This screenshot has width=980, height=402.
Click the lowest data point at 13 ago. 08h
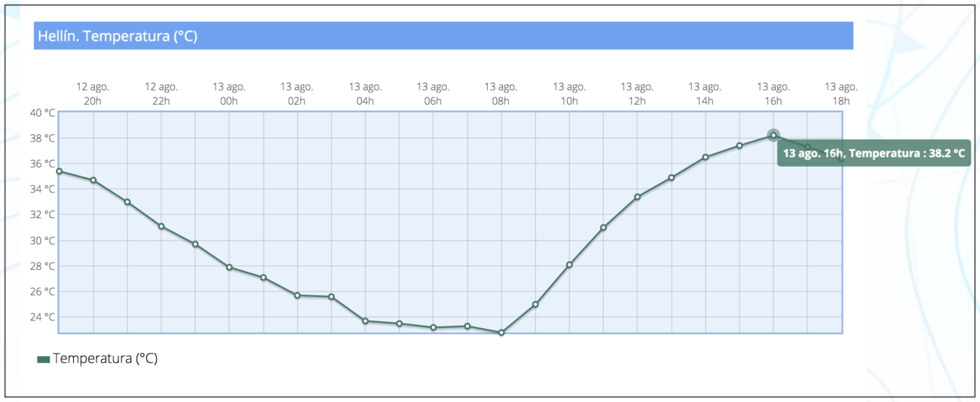click(x=501, y=333)
